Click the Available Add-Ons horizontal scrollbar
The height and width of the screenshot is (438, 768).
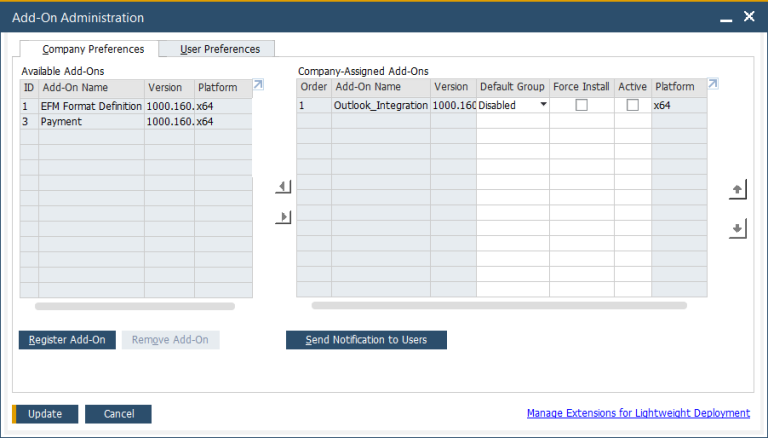point(135,306)
